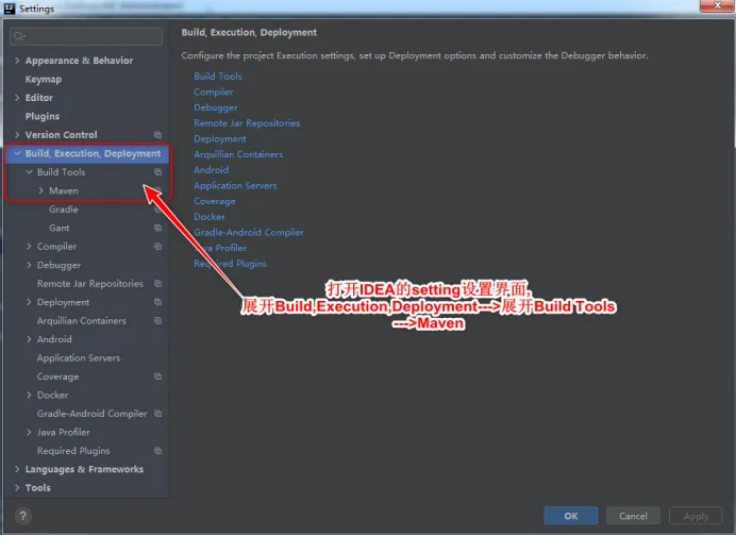Screen dimensions: 737x537
Task: Expand the Editor section arrow
Action: 17,98
